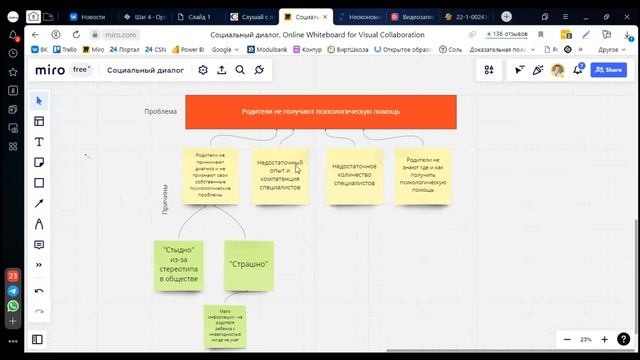
Task: Switch to the Слушай browser tab
Action: tap(252, 17)
